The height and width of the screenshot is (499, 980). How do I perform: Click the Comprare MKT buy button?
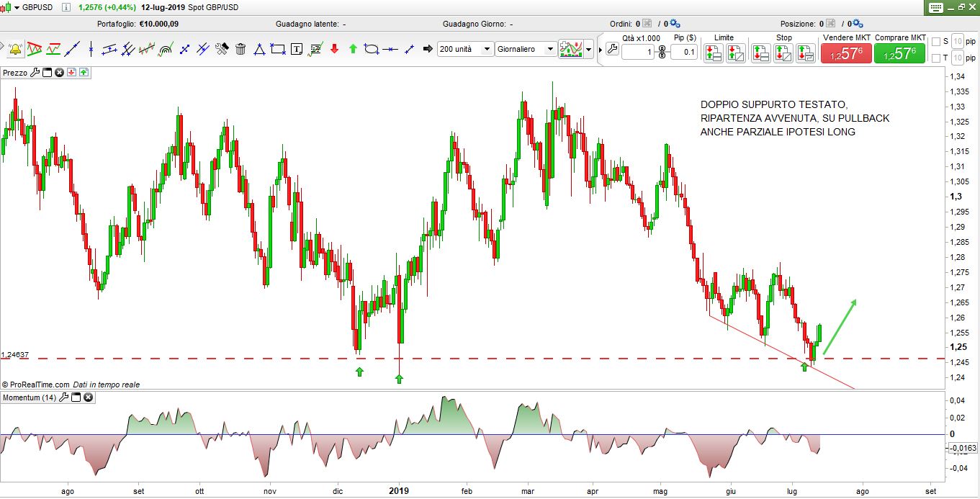(899, 53)
